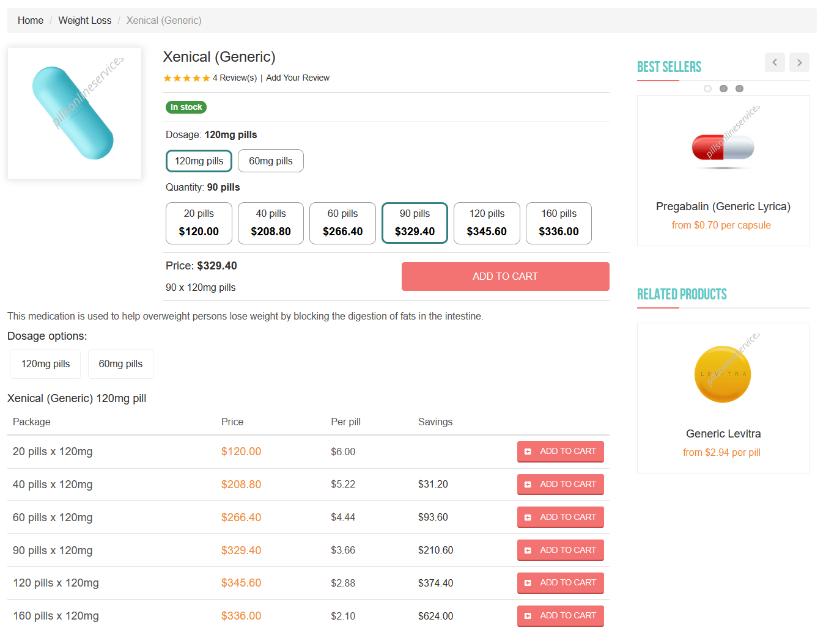Open the Weight Loss breadcrumb link
This screenshot has width=826, height=644.
tap(85, 20)
